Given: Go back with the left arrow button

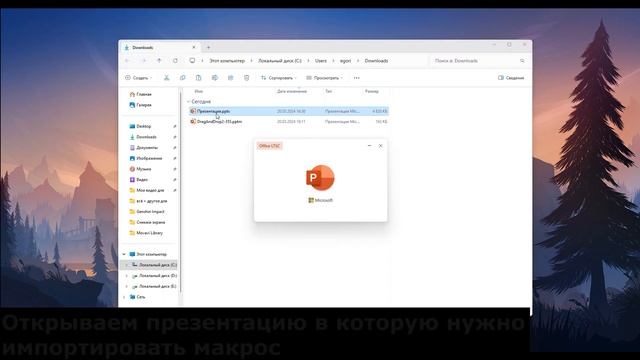Looking at the screenshot, I should (x=127, y=60).
